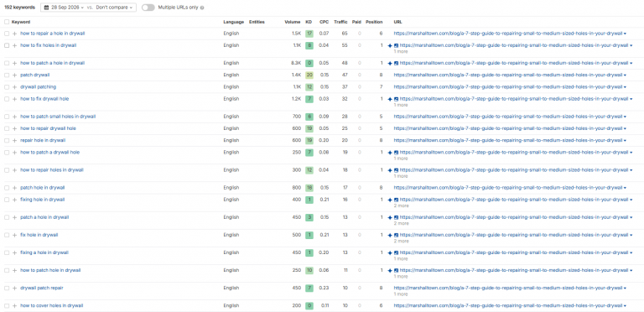The image size is (644, 312).
Task: Add 'how to patch a hole in drywall' via plus icon
Action: click(x=15, y=63)
